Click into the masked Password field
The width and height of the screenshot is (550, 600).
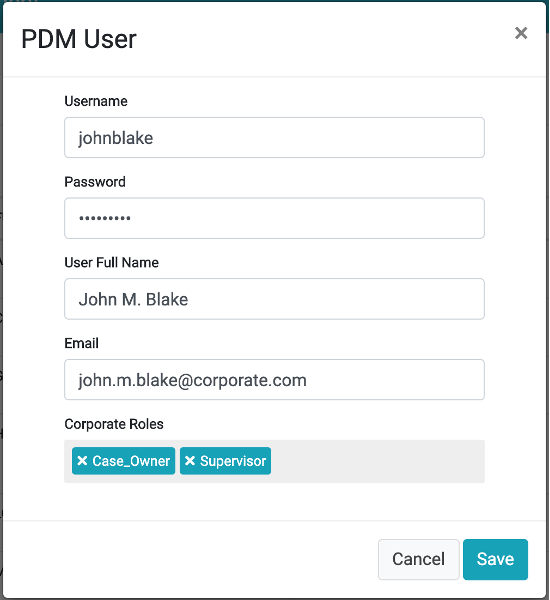(274, 218)
